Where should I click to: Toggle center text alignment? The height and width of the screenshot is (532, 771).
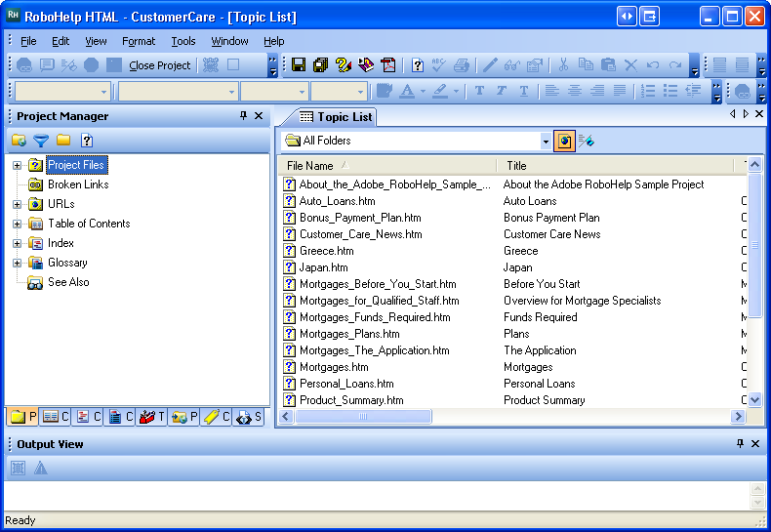tap(575, 91)
